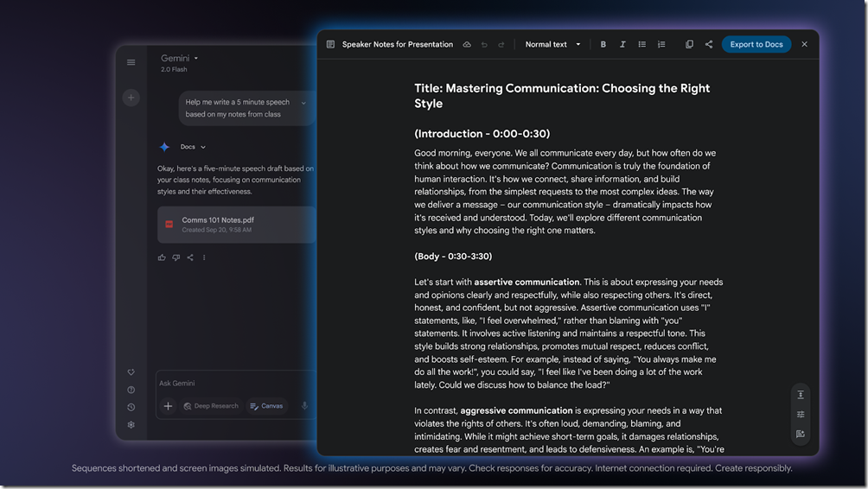868x489 pixels.
Task: Click the Export to Docs button
Action: pos(756,44)
